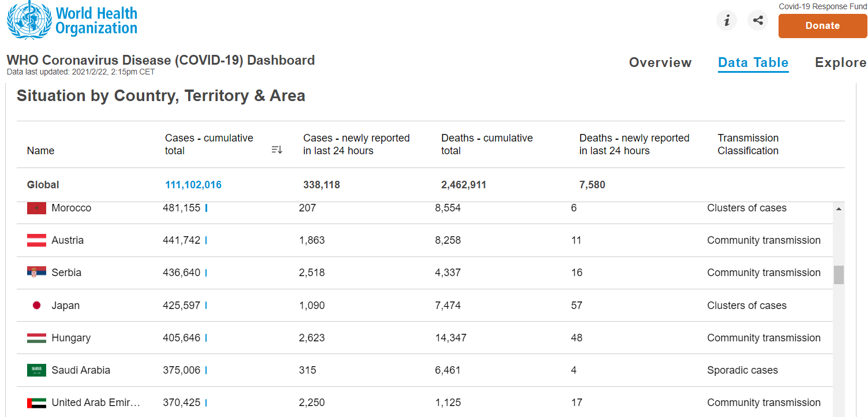Select the Data Table tab
The width and height of the screenshot is (868, 417).
tap(753, 62)
